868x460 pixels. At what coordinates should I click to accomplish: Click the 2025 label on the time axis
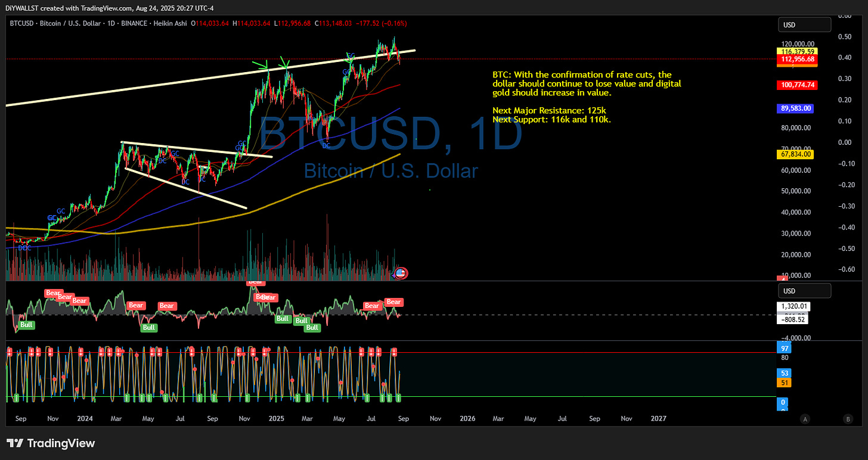[x=276, y=418]
